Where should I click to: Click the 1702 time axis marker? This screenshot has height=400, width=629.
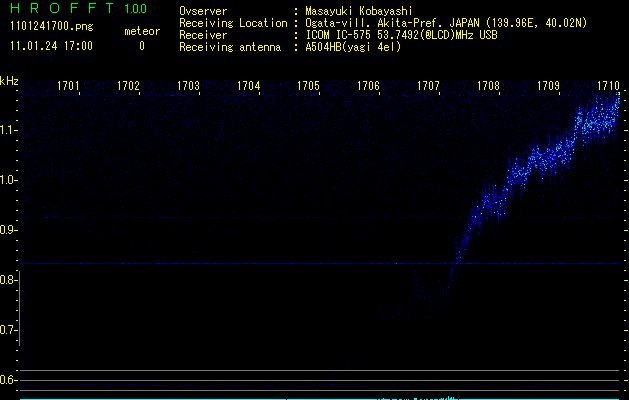click(128, 86)
